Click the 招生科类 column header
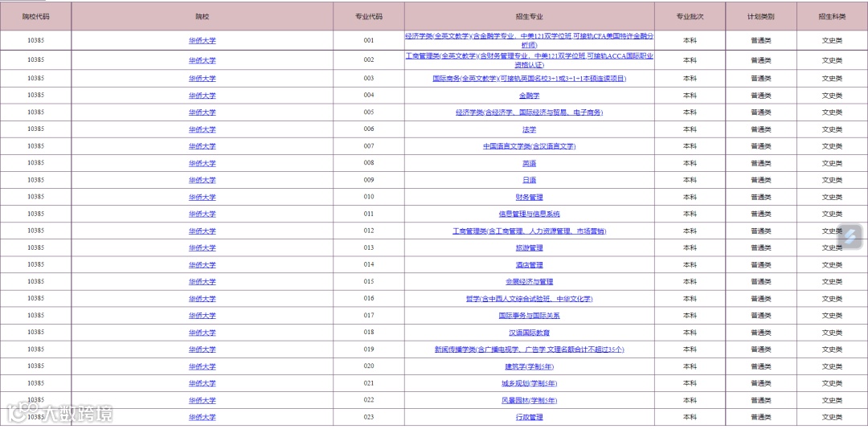Viewport: 868px width, 429px height. click(832, 17)
